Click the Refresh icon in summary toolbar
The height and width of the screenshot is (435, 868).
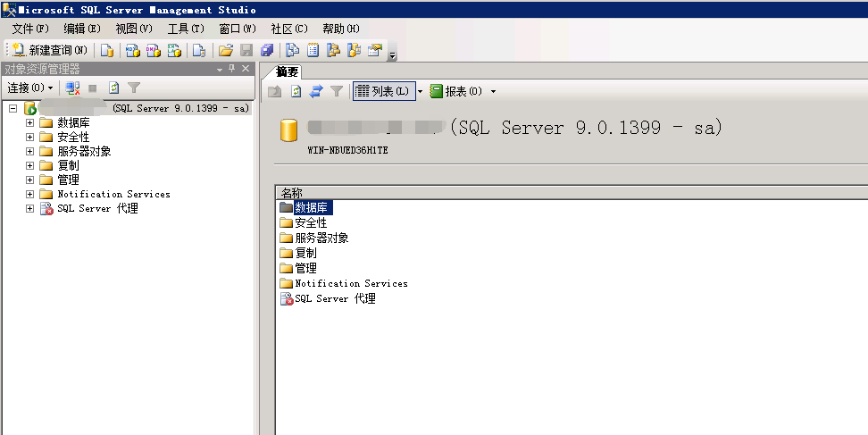click(296, 91)
